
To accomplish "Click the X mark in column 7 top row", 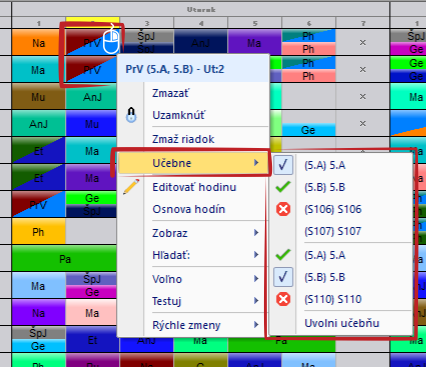I will click(x=363, y=43).
